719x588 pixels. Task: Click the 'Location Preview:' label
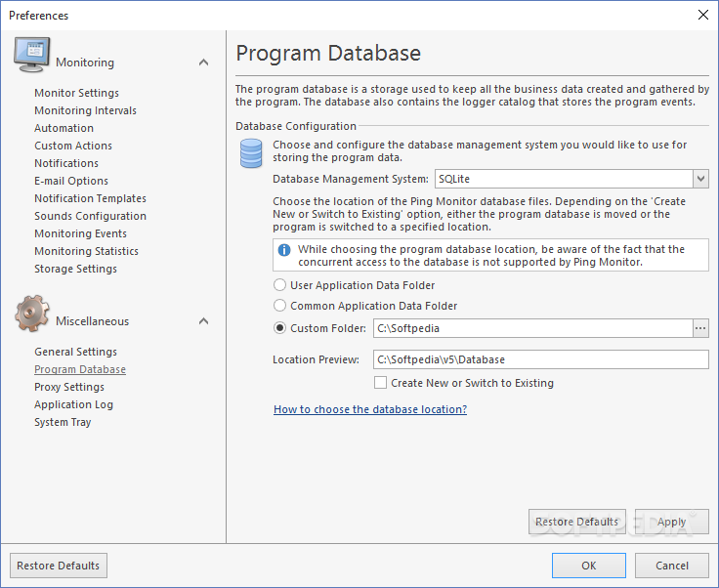[316, 359]
